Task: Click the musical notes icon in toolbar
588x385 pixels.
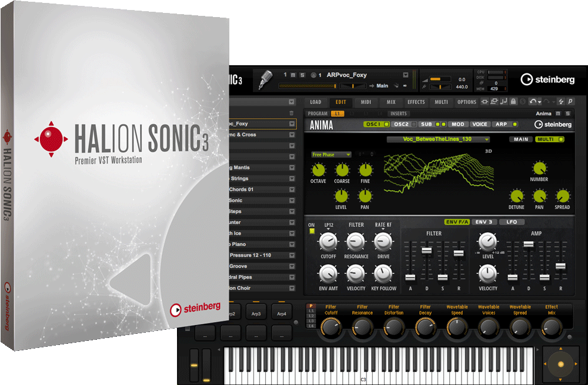Action: tap(504, 101)
